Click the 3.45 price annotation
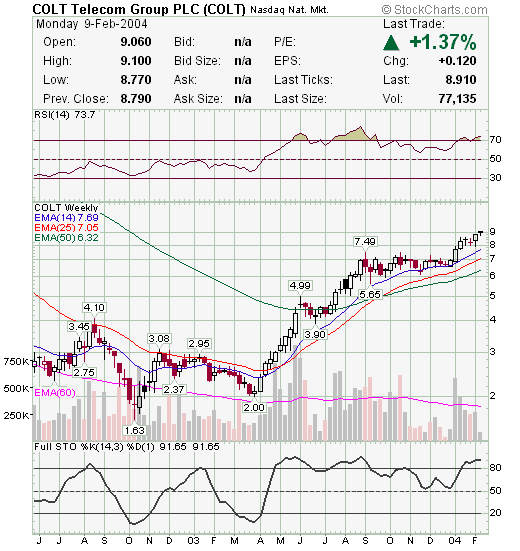 79,327
